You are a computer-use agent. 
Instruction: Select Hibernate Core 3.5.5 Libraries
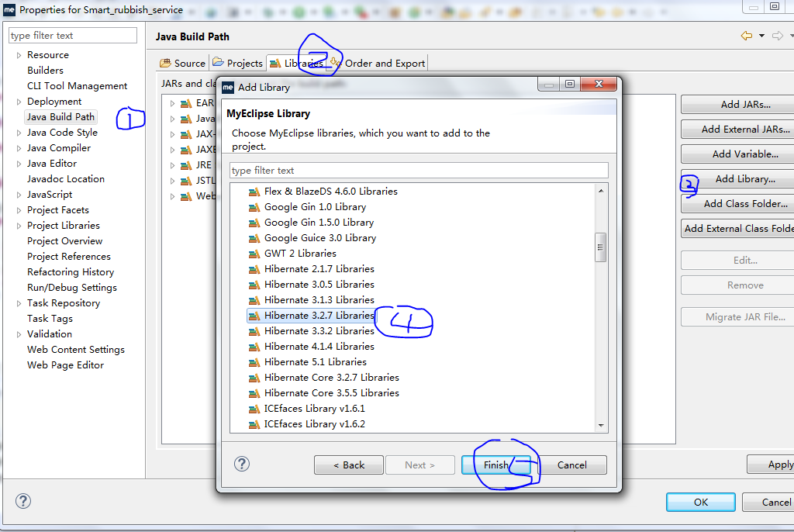pyautogui.click(x=332, y=393)
